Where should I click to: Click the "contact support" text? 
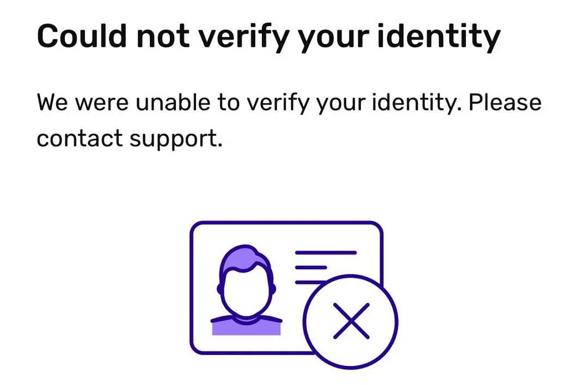tap(130, 138)
